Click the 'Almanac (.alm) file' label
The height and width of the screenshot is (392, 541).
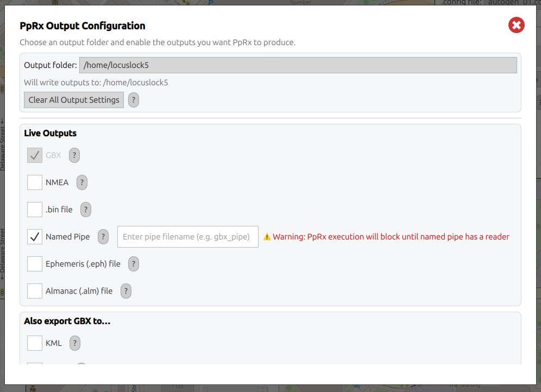coord(79,291)
